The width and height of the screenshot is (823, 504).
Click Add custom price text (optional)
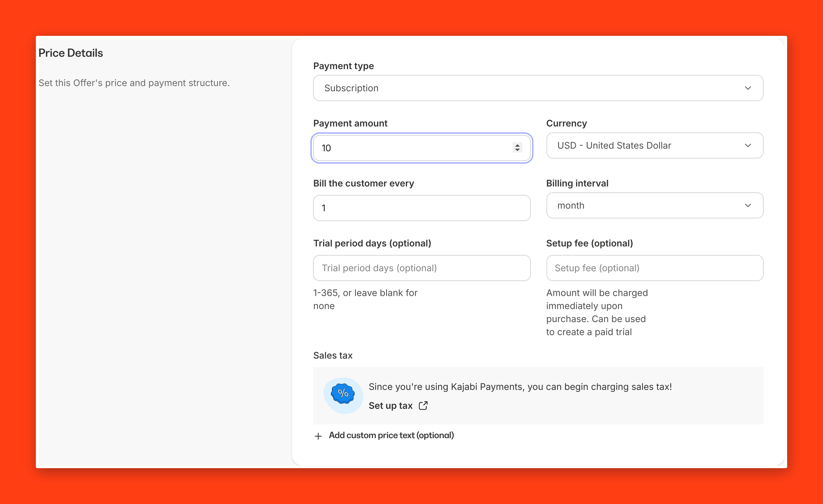pos(391,435)
